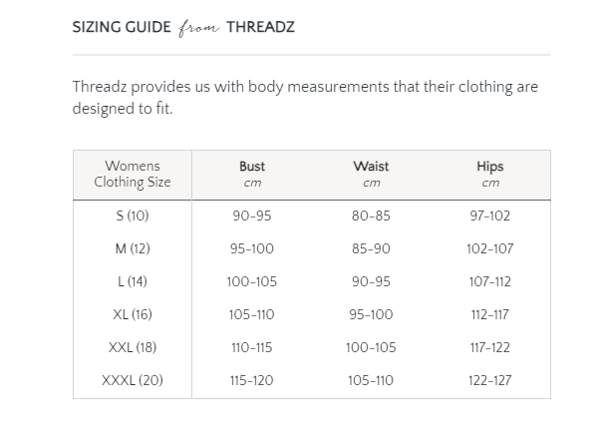Click hips value 107-112 for size L
This screenshot has height=440, width=600.
pyautogui.click(x=490, y=282)
